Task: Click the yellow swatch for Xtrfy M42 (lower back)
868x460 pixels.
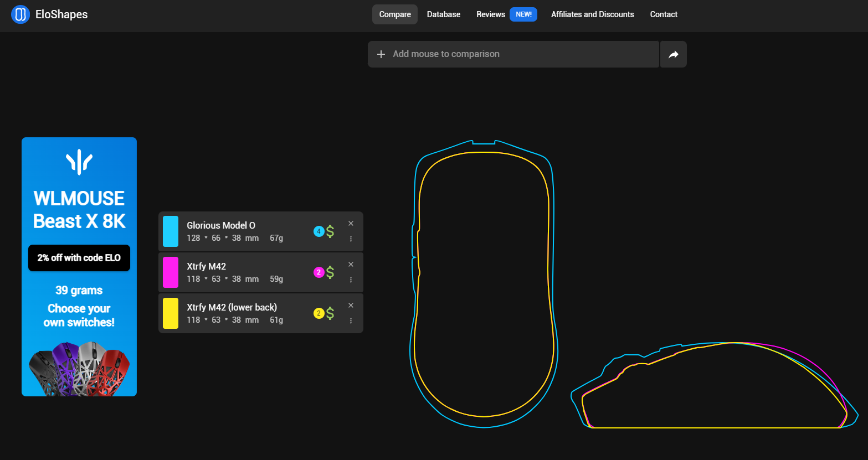Action: (171, 313)
